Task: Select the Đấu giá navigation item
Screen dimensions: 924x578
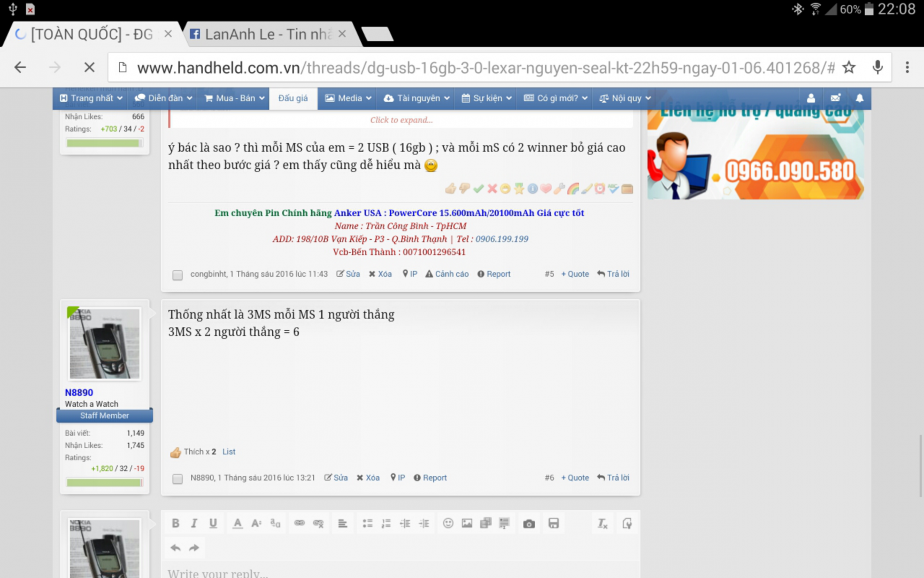Action: tap(293, 98)
